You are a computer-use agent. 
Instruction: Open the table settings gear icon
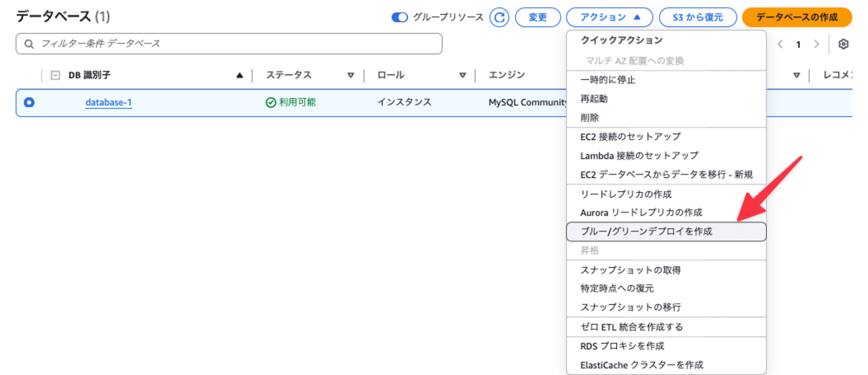843,44
